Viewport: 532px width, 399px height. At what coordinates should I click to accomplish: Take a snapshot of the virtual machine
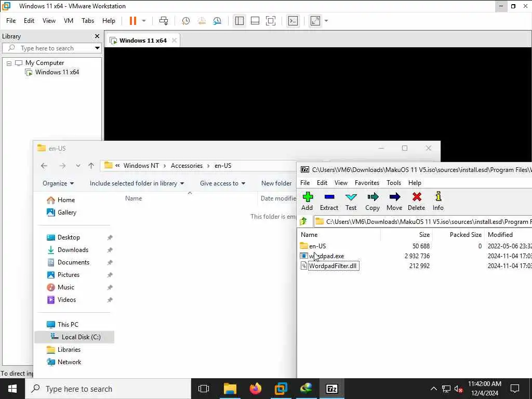pyautogui.click(x=185, y=21)
